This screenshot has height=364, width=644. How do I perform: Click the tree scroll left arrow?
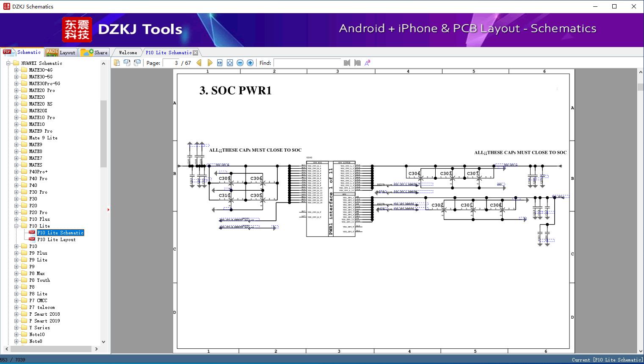point(6,349)
